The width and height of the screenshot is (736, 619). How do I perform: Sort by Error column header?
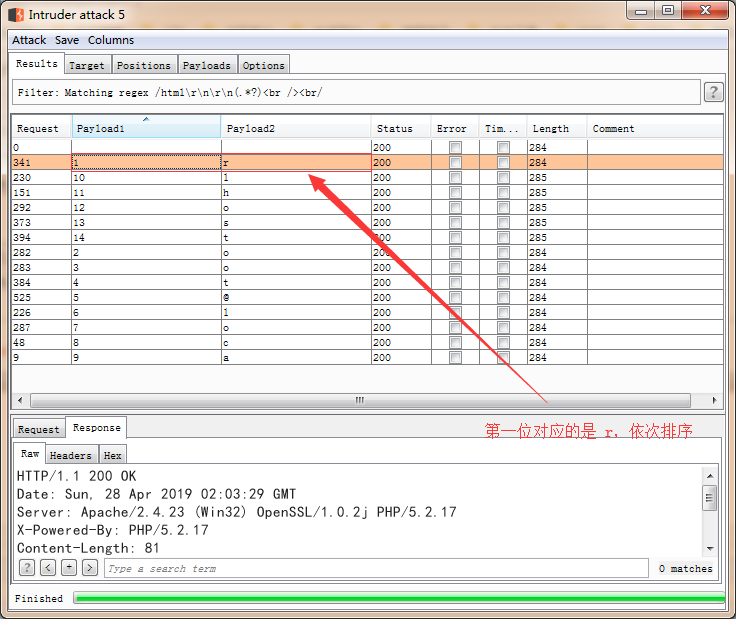(455, 129)
